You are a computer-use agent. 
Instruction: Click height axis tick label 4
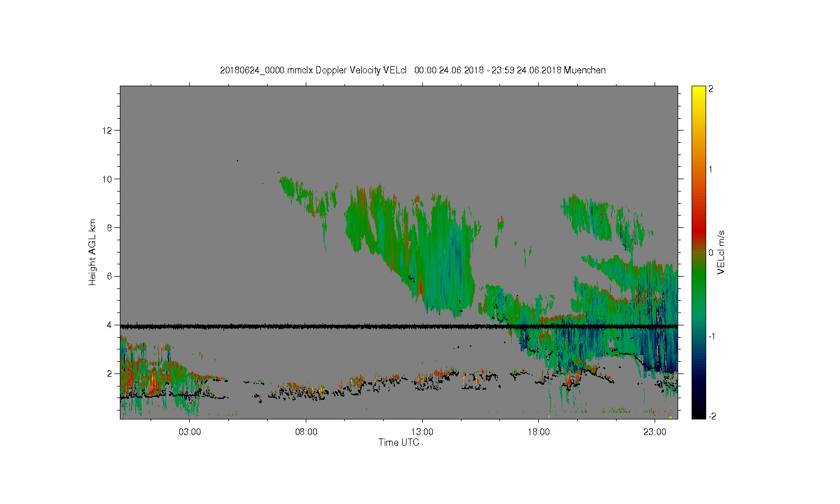pos(109,325)
